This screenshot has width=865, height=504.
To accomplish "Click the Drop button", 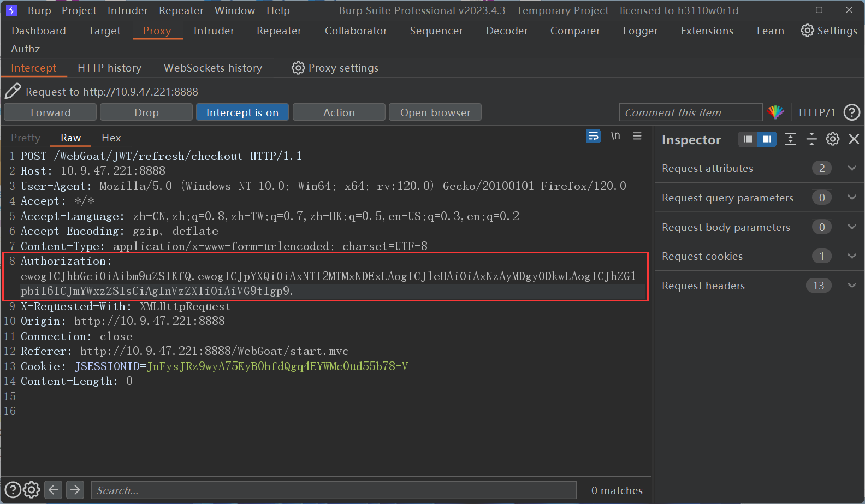I will tap(146, 112).
